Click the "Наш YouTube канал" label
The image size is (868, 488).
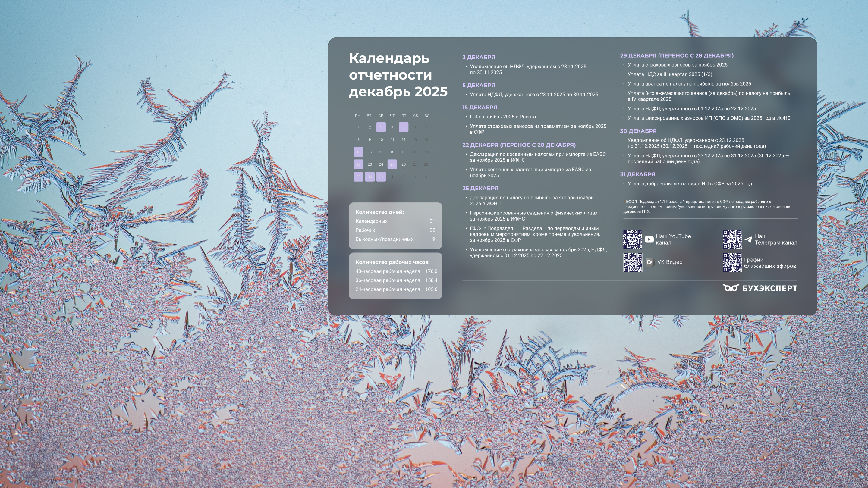[673, 239]
